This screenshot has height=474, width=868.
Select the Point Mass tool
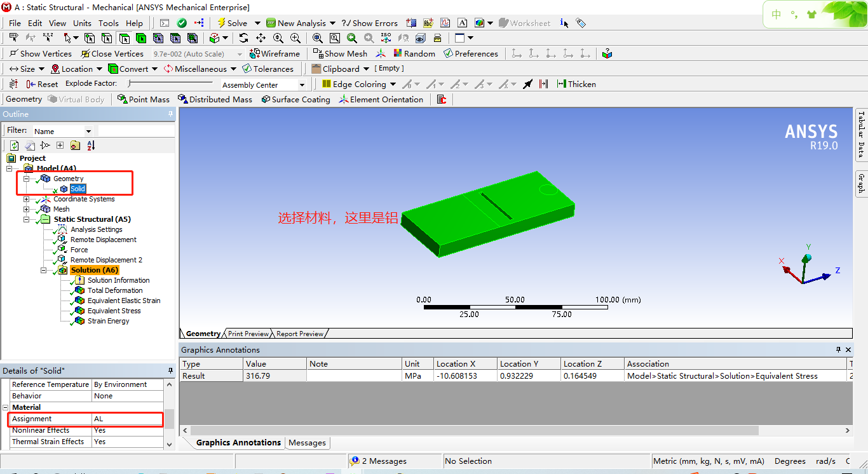143,99
